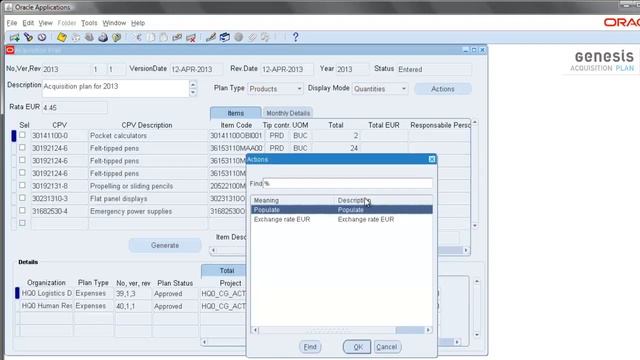This screenshot has width=640, height=360.
Task: Tick the checkbox for Pocket calculators row
Action: point(22,135)
